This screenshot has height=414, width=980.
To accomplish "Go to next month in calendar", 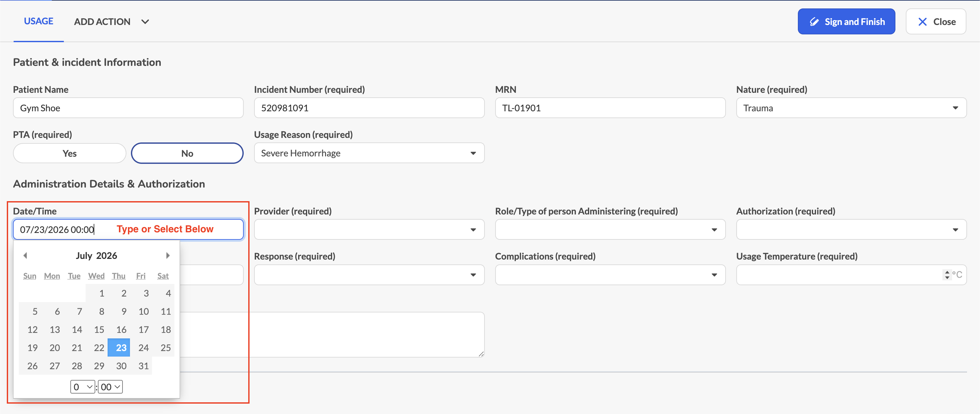I will (168, 256).
